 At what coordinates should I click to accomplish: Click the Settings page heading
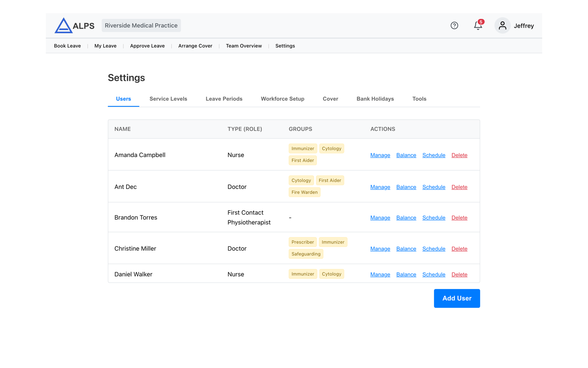coord(126,78)
